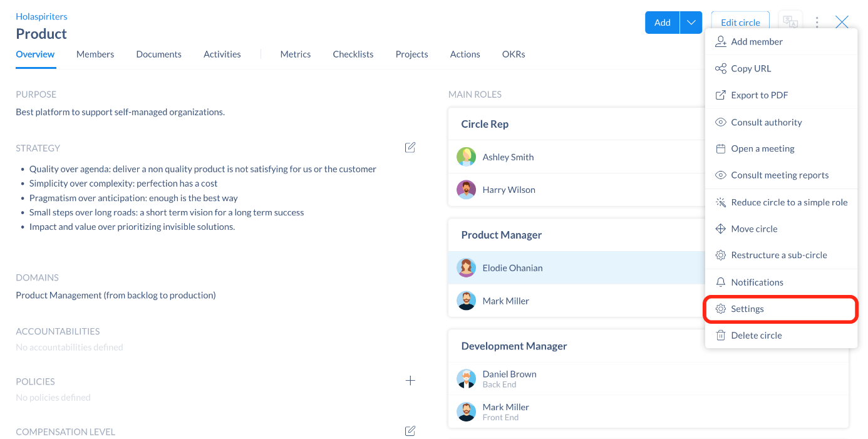The width and height of the screenshot is (868, 439).
Task: Click the Consult meeting reports eye icon
Action: click(x=720, y=175)
